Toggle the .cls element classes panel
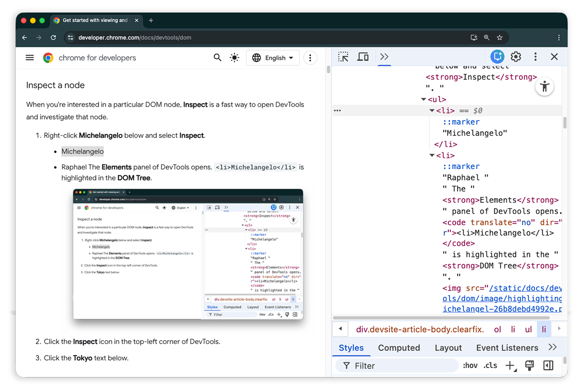This screenshot has width=581, height=392. (490, 366)
